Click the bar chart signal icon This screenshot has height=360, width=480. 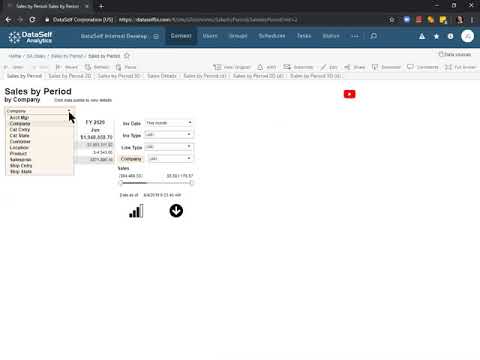(x=136, y=211)
